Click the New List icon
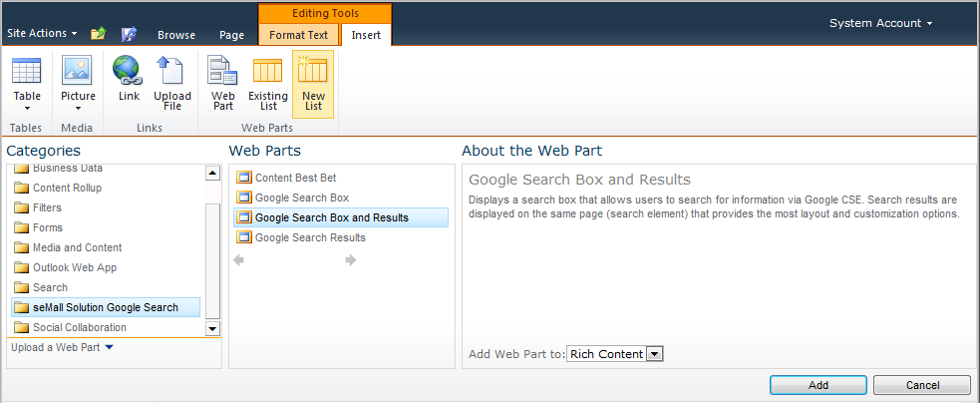Screen dimensions: 980x403 tap(313, 72)
